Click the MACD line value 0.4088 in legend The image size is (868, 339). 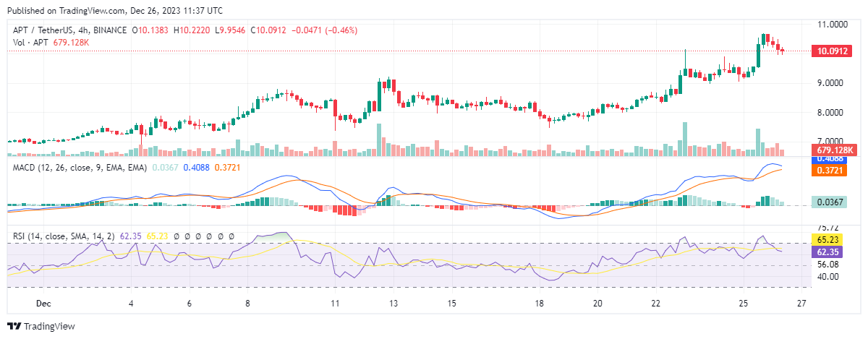tap(196, 168)
